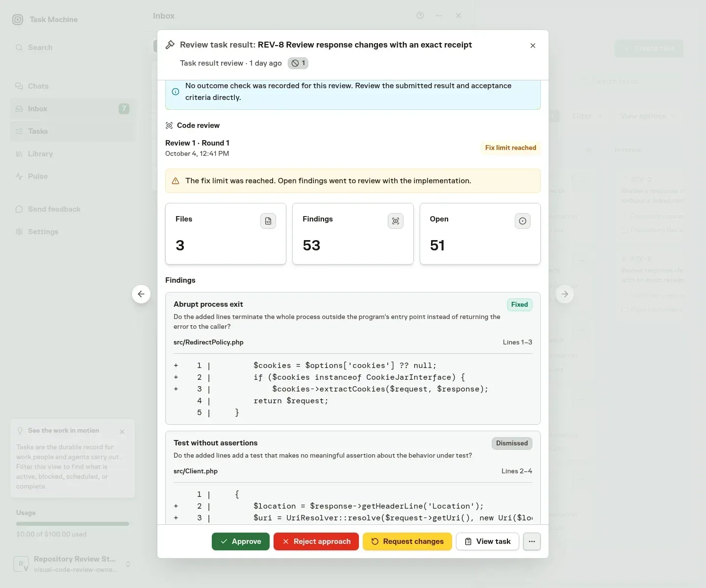
Task: Open Library in the sidebar
Action: (73, 154)
